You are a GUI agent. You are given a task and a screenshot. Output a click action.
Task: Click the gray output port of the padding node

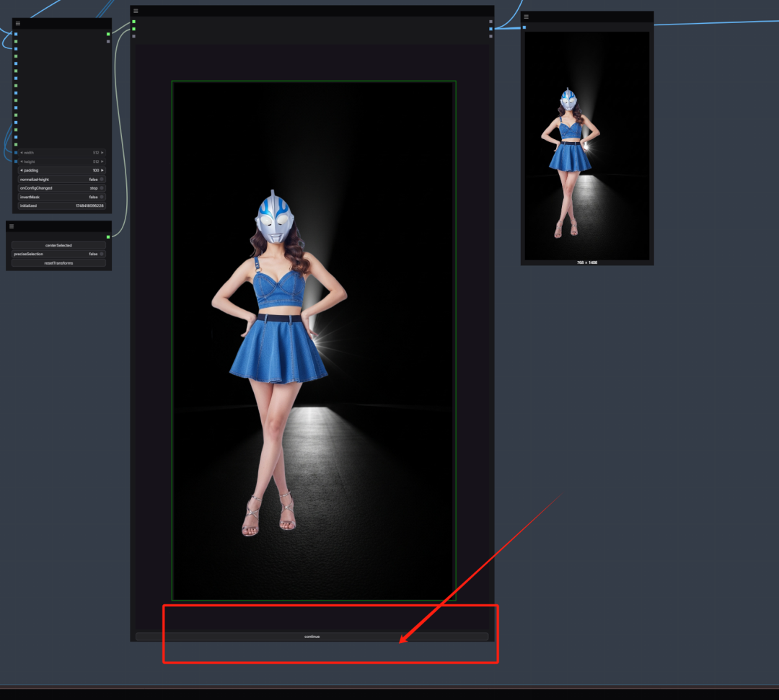click(x=108, y=42)
